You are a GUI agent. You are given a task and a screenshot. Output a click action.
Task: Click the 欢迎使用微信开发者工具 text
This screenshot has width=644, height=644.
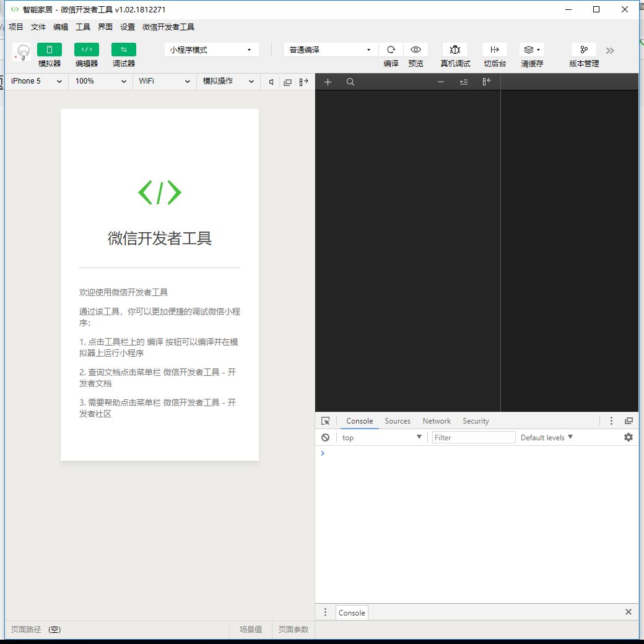click(124, 292)
